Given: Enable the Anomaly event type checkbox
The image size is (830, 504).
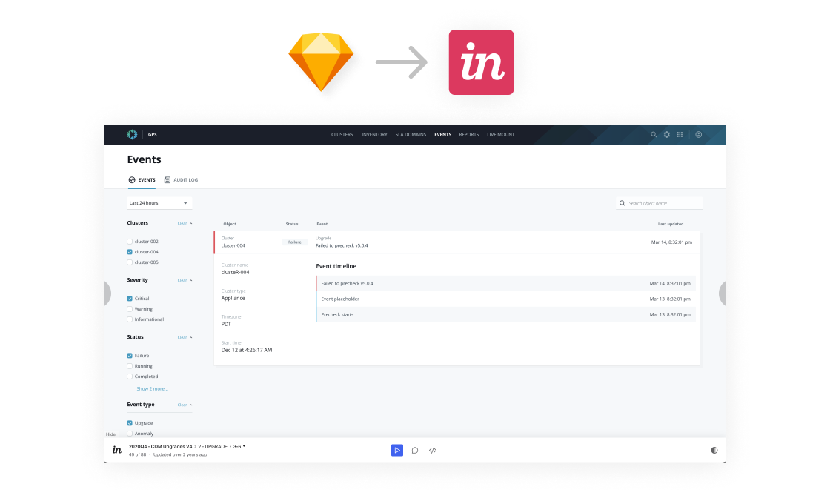Looking at the screenshot, I should click(x=130, y=434).
